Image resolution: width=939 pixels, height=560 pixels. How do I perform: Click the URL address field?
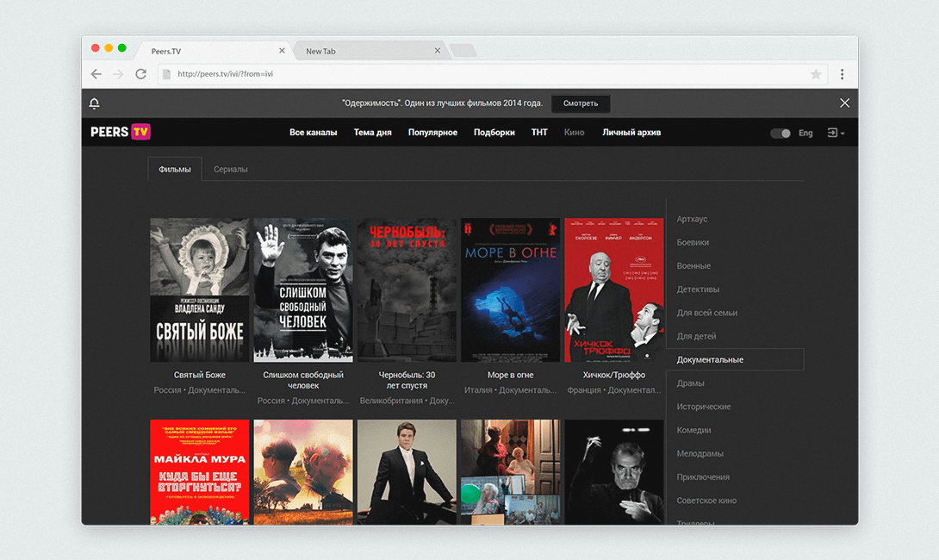coord(492,74)
